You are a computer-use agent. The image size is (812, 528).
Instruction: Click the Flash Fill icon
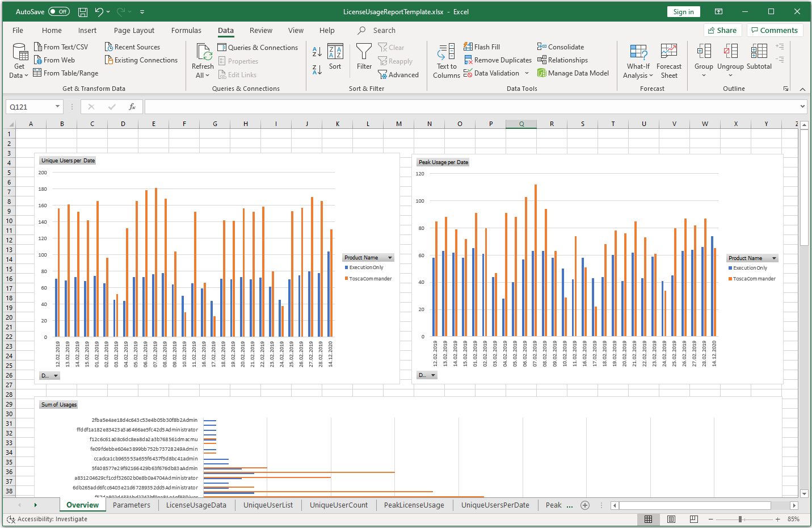[x=468, y=47]
